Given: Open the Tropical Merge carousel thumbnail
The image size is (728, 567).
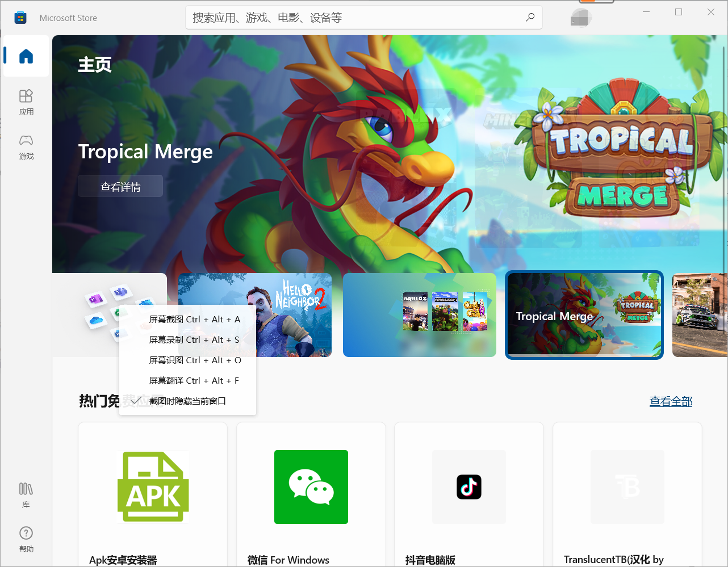Looking at the screenshot, I should 584,315.
